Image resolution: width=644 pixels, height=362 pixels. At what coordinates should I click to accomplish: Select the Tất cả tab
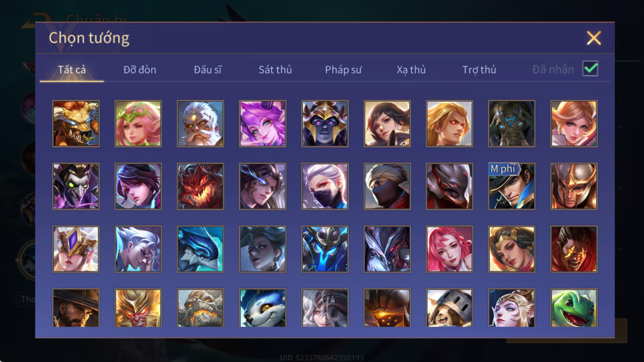(72, 70)
